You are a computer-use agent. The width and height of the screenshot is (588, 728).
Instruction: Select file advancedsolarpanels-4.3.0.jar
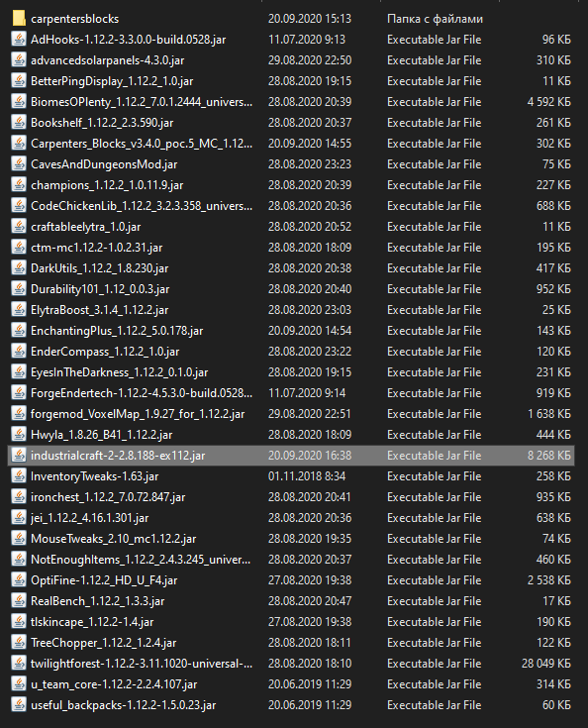(x=108, y=60)
